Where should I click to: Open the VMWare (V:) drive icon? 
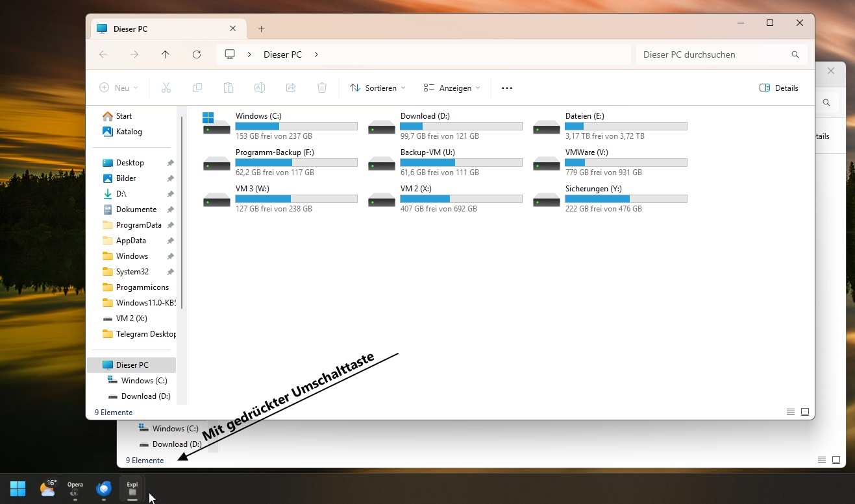tap(546, 163)
